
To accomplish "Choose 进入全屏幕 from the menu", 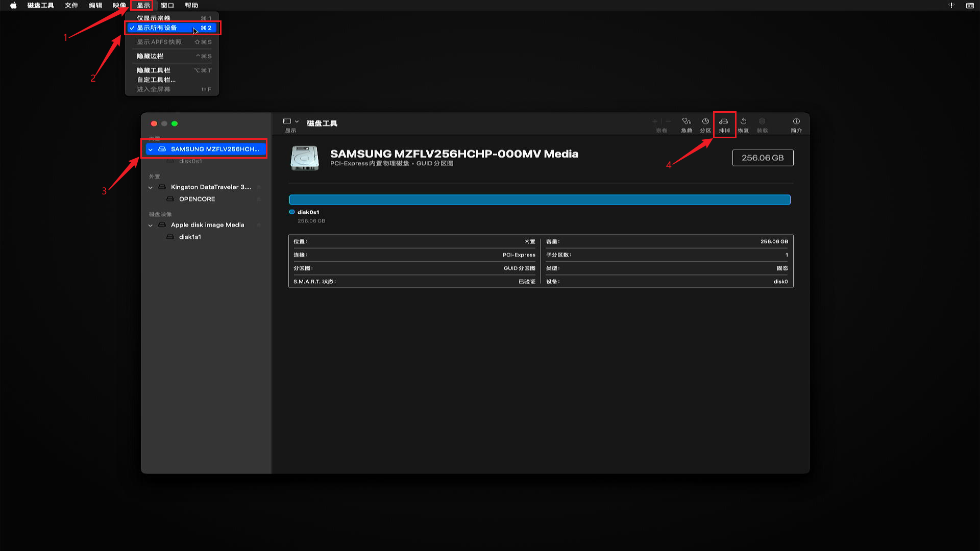I will [173, 89].
